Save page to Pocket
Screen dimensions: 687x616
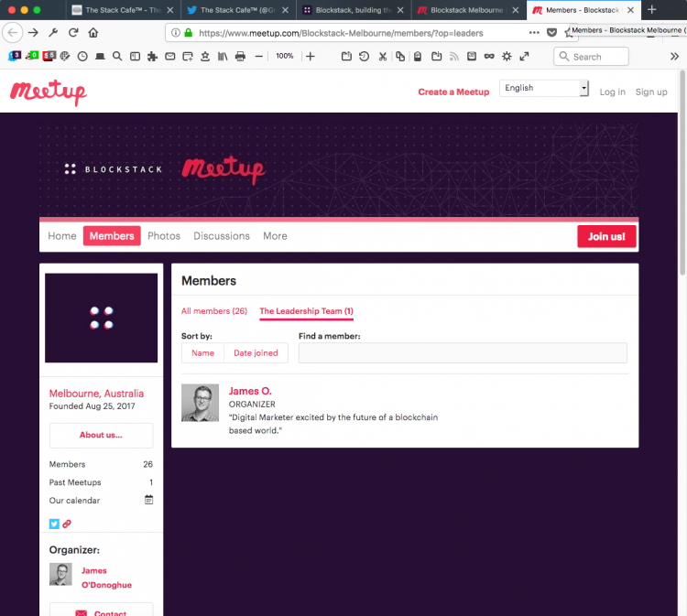[552, 32]
